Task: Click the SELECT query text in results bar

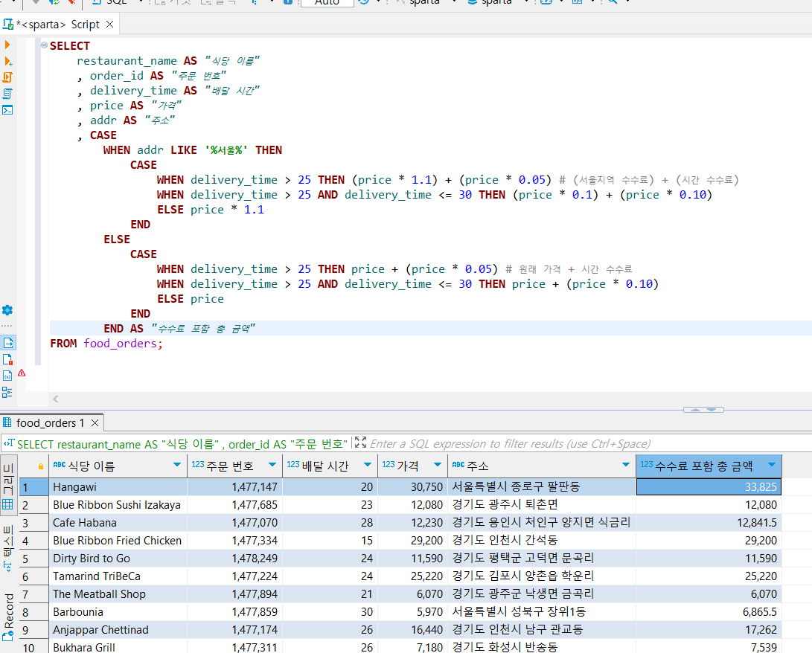Action: point(182,444)
